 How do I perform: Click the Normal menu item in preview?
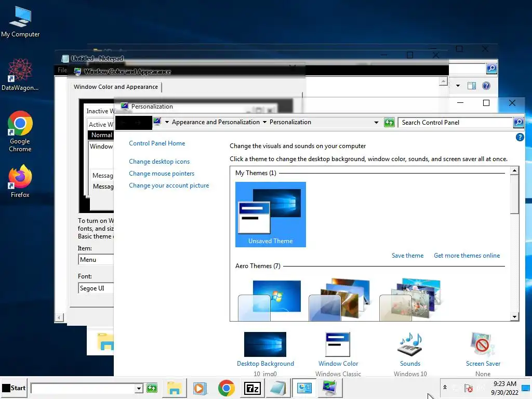(101, 135)
